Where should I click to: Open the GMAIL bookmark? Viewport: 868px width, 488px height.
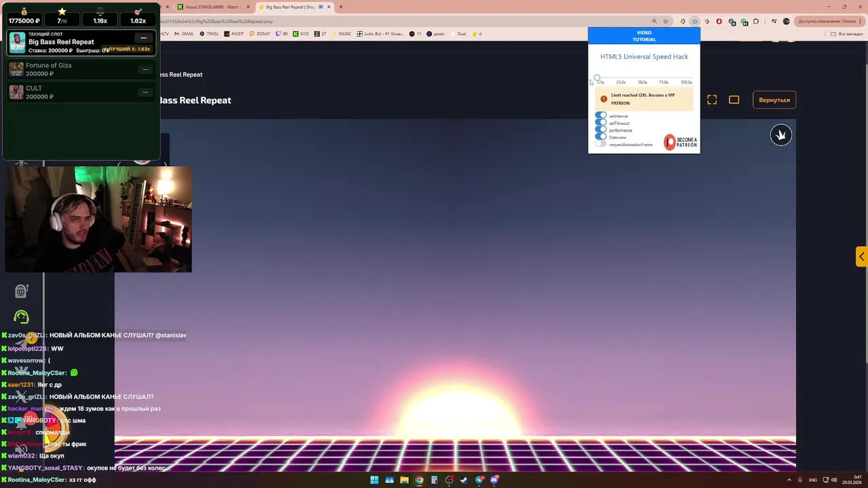[x=184, y=33]
